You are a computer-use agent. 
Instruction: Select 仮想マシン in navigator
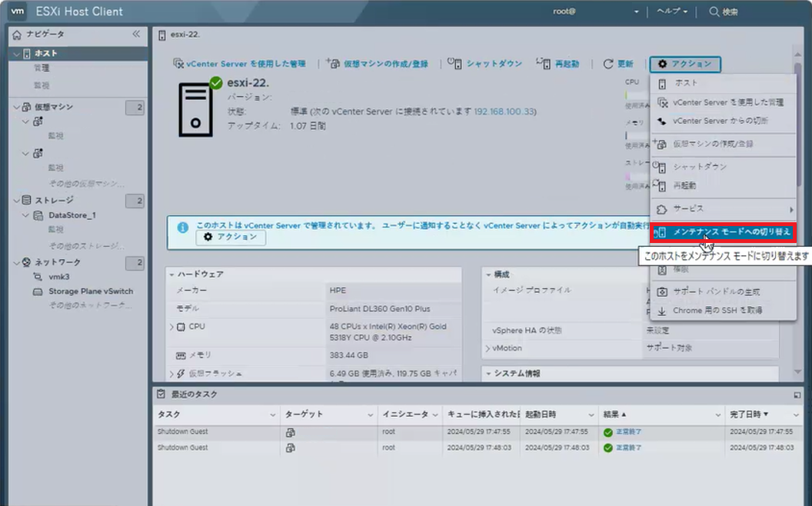[x=54, y=107]
